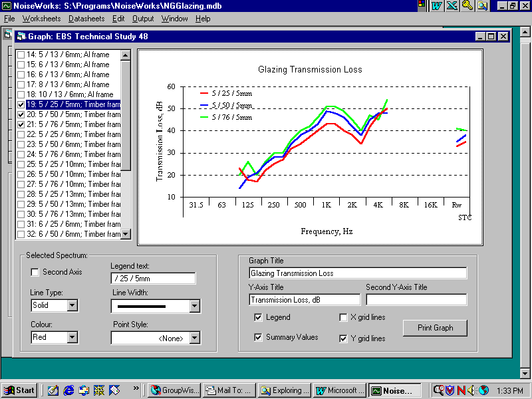This screenshot has height=399, width=532.
Task: Uncheck spectrum 19: 5/25/5mm Timber frame
Action: pyautogui.click(x=21, y=104)
